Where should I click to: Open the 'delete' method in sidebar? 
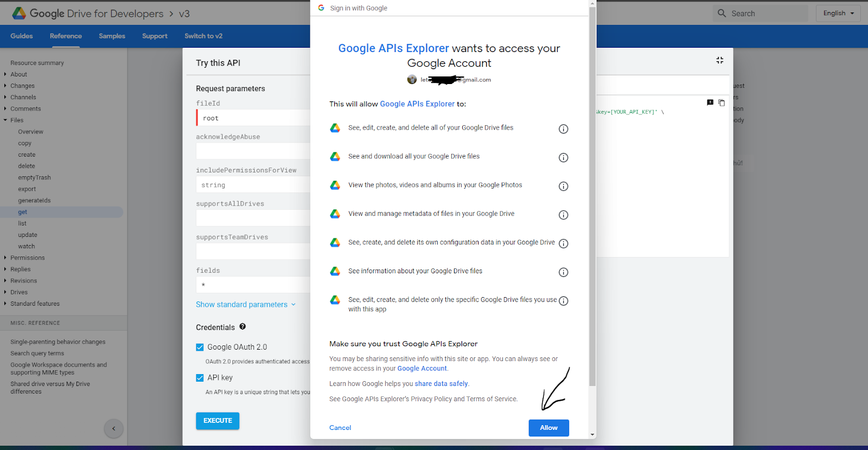tap(26, 166)
